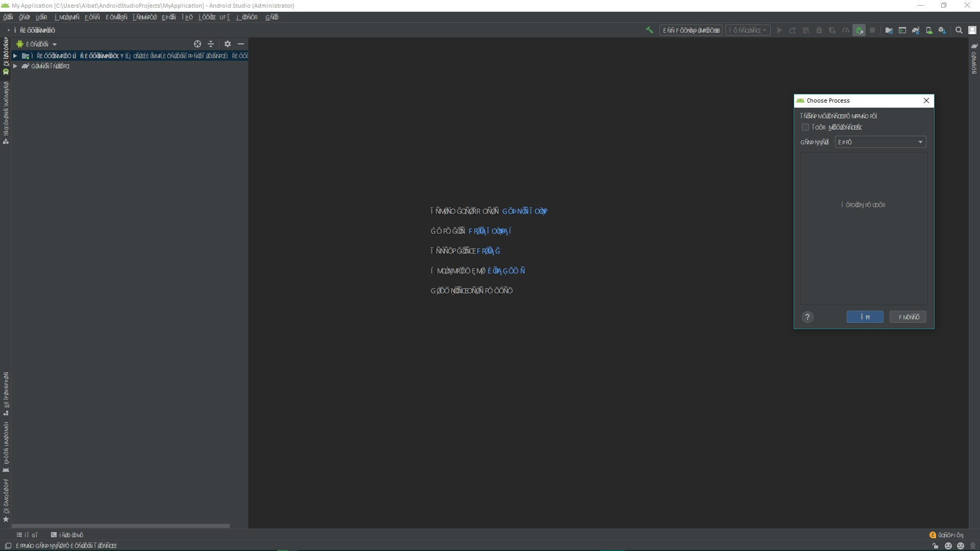Open the Edit menu
980x551 pixels.
24,17
